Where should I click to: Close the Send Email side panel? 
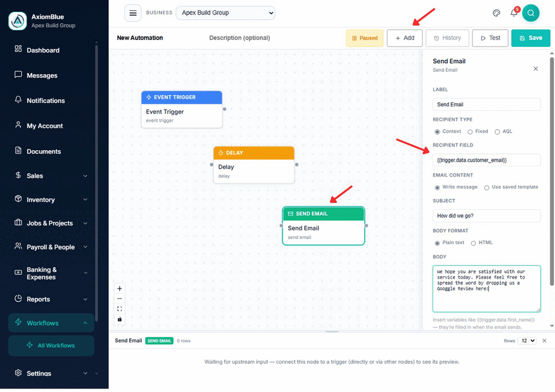point(536,69)
